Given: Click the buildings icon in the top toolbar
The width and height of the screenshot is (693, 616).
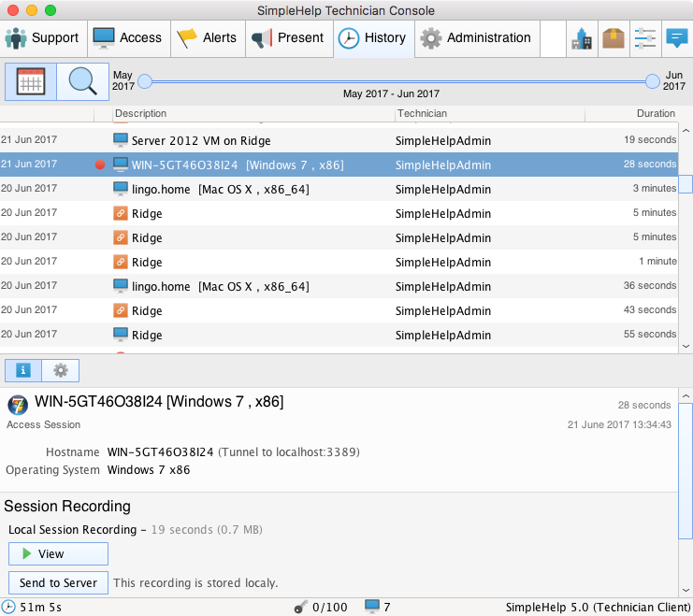Looking at the screenshot, I should pos(582,38).
